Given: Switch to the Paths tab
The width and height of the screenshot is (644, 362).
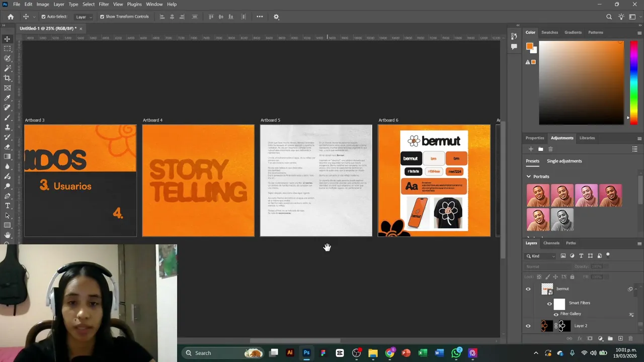Looking at the screenshot, I should pos(571,243).
